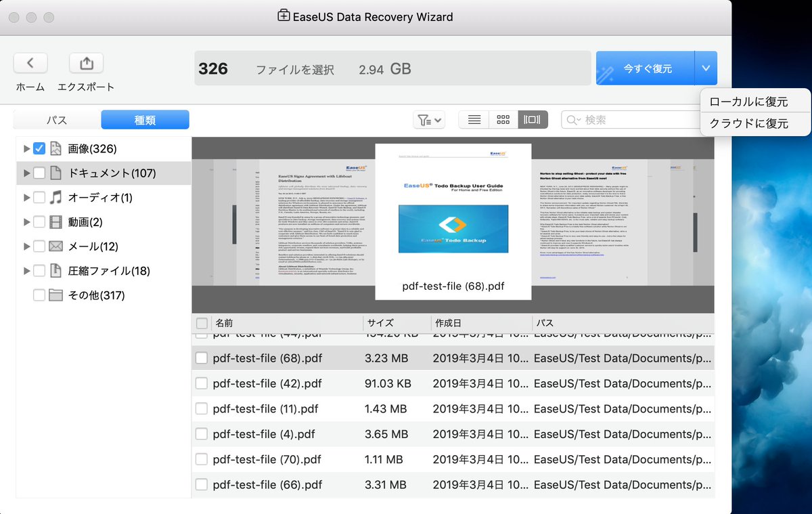Click the search magnifier icon
The height and width of the screenshot is (514, 812).
(x=572, y=120)
